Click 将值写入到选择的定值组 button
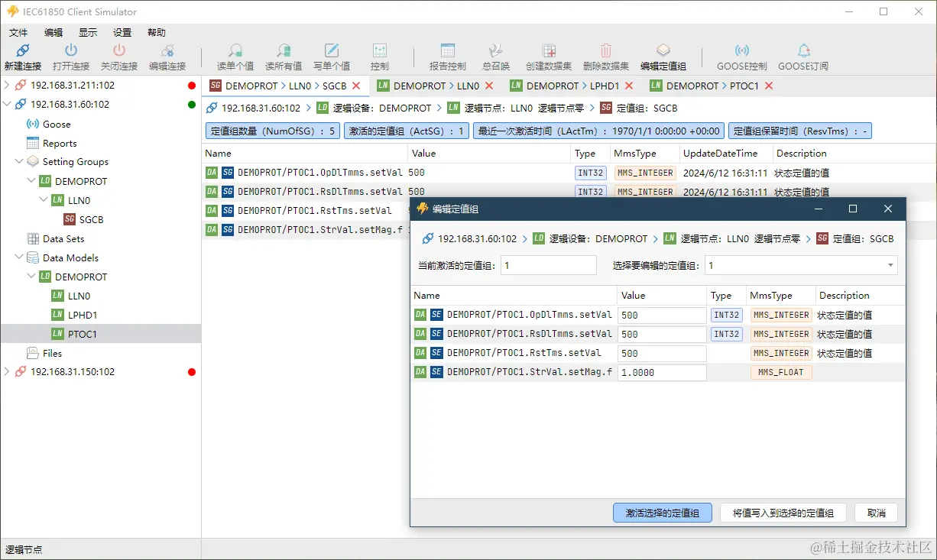This screenshot has height=560, width=937. [783, 513]
